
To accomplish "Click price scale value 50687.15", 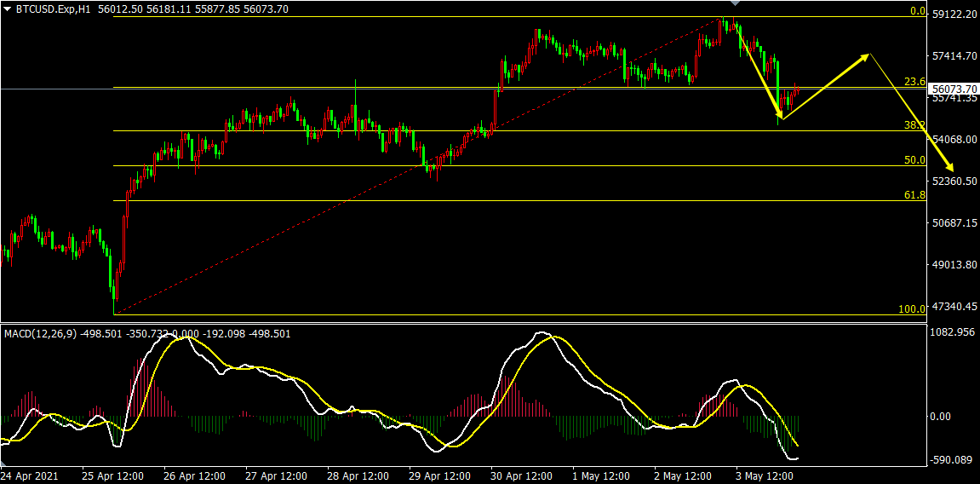I will pyautogui.click(x=954, y=223).
